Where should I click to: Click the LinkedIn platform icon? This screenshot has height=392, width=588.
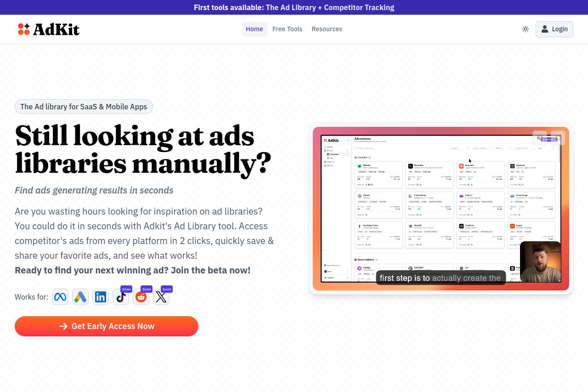[101, 297]
